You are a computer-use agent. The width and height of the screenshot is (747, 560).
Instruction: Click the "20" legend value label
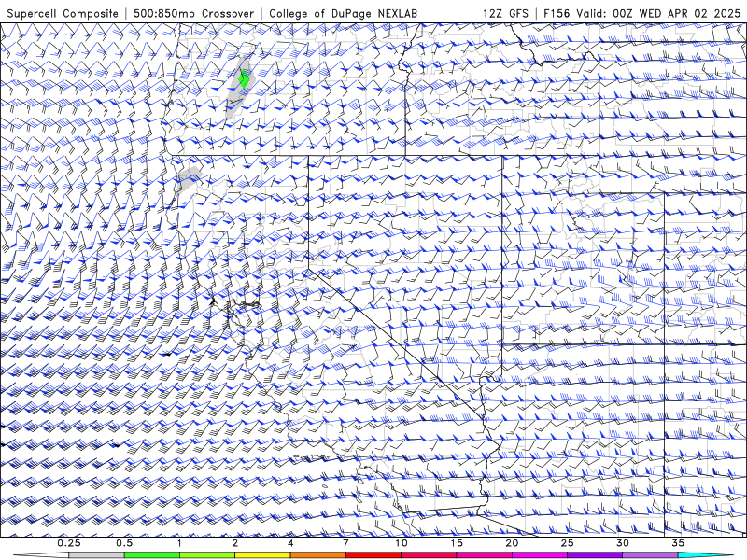512,543
